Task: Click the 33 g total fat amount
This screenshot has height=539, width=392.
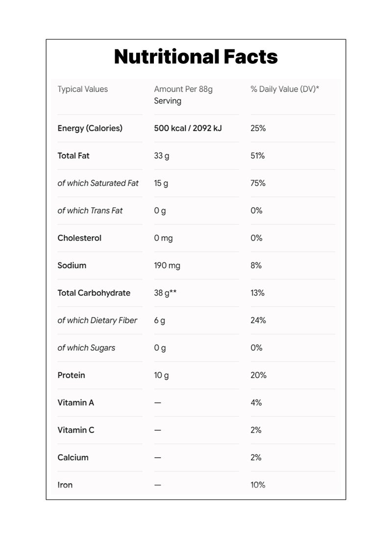Action: coord(162,156)
